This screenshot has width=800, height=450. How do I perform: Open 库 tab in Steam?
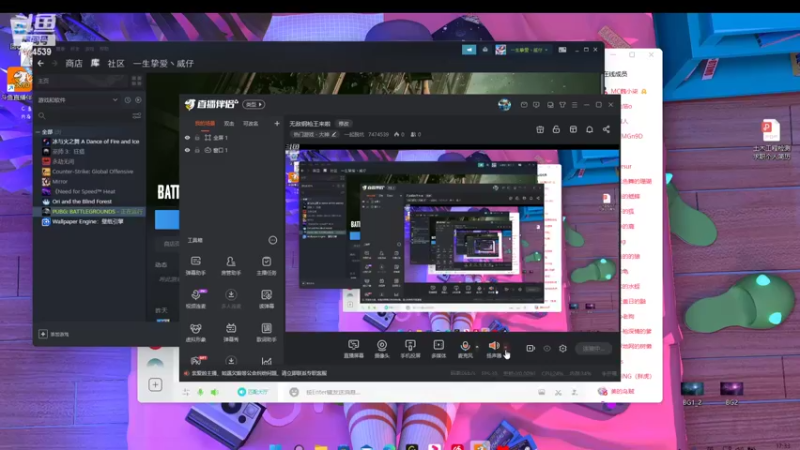coord(95,63)
